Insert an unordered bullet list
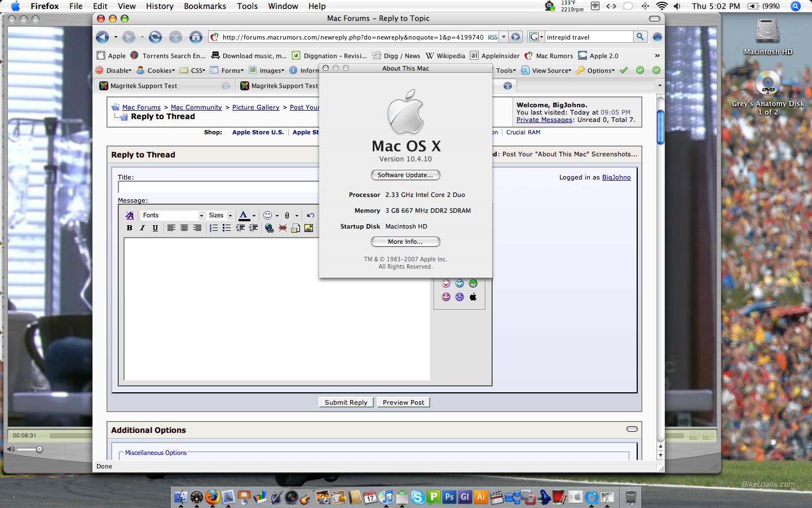Screen dimensions: 812x508 (x=226, y=228)
